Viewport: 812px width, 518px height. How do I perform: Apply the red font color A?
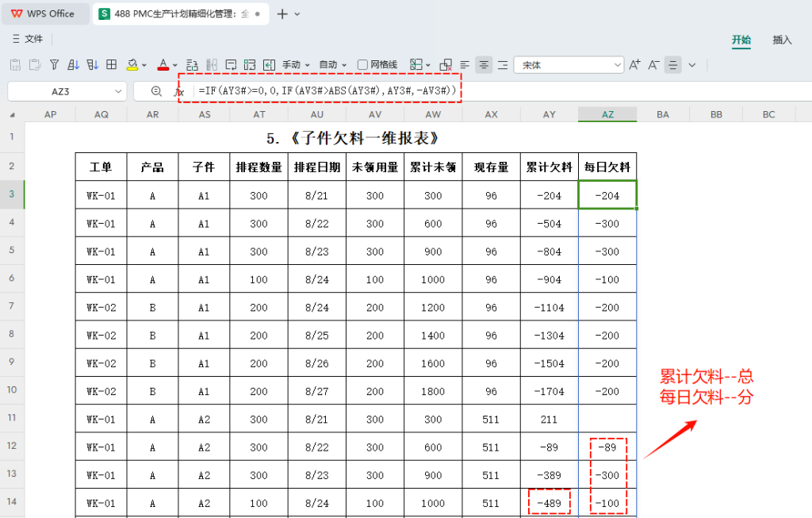click(163, 65)
